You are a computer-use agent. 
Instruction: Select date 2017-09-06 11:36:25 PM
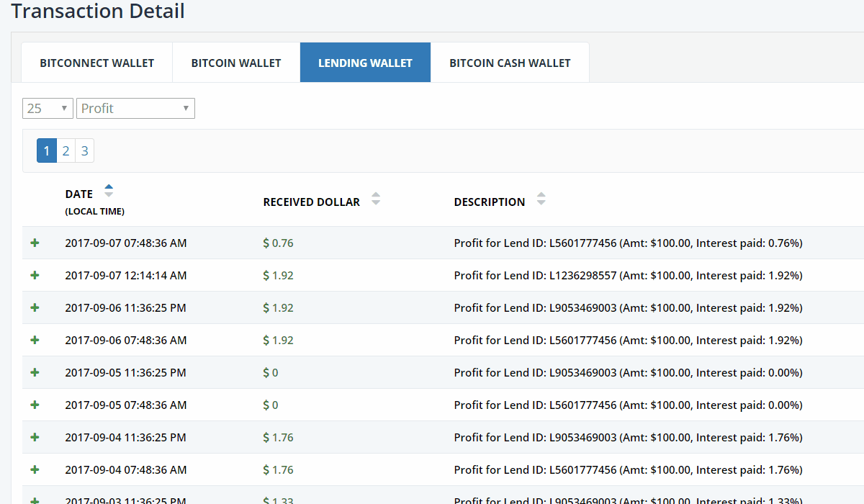[x=126, y=308]
